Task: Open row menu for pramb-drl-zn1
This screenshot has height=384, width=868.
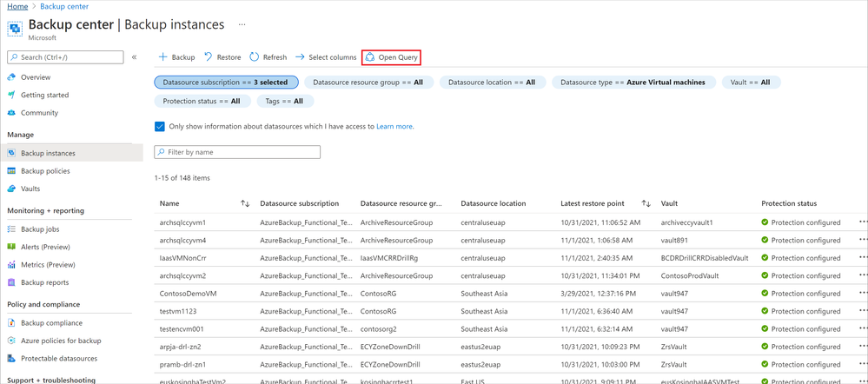Action: point(863,364)
